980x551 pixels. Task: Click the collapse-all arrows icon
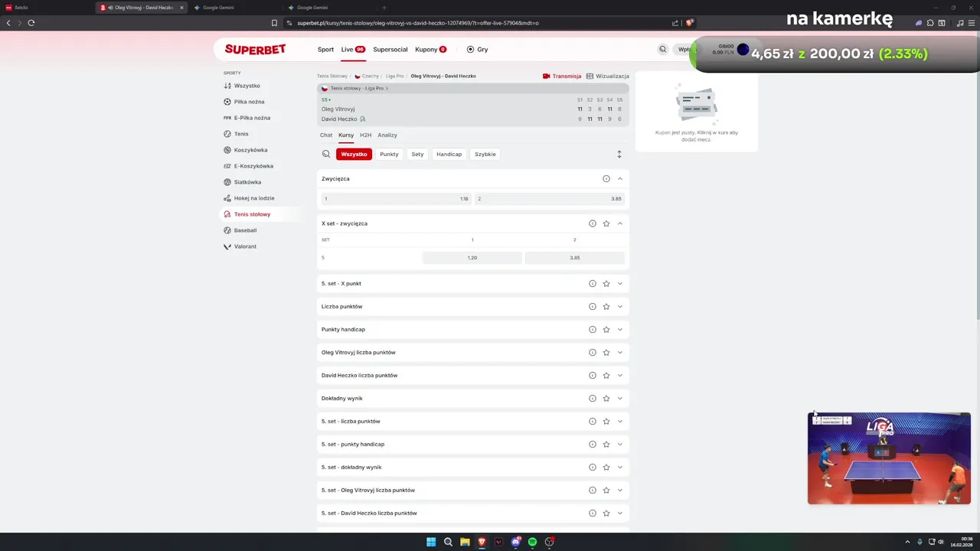point(619,154)
